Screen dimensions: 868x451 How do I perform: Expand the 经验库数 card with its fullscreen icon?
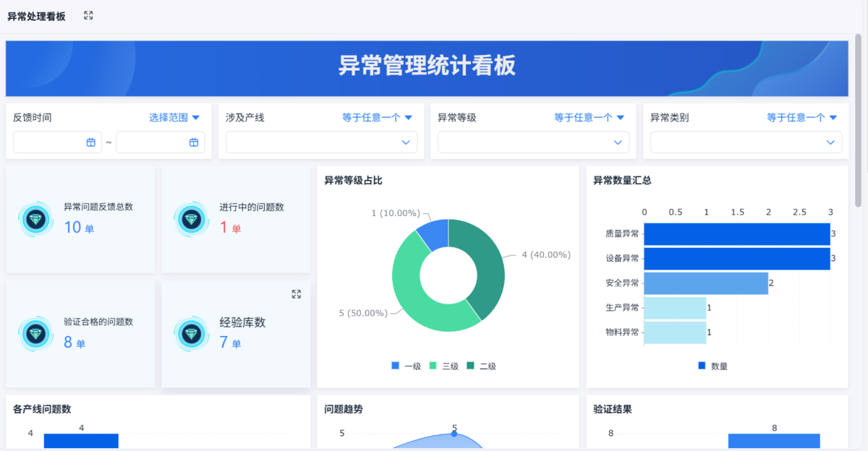[296, 294]
